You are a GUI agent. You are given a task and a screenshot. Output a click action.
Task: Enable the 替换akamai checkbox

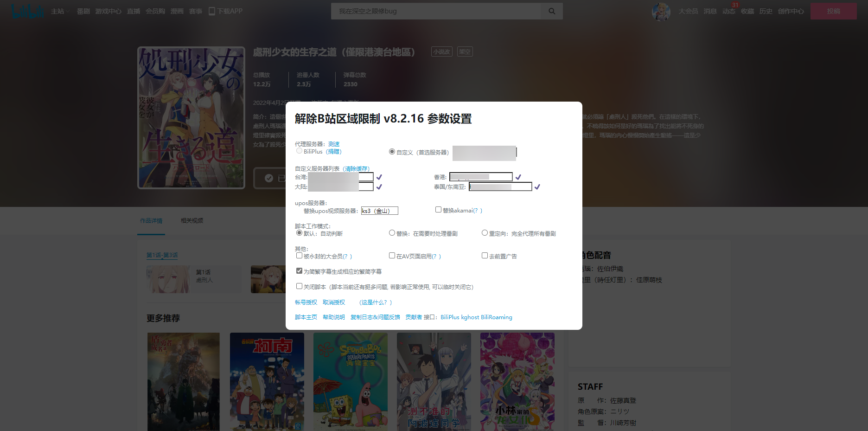[x=438, y=210]
